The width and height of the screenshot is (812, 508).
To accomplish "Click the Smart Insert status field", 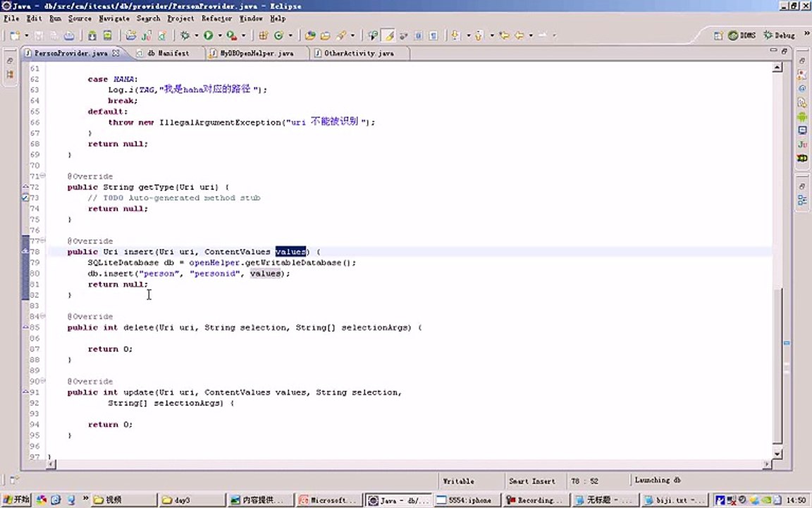I will 532,481.
